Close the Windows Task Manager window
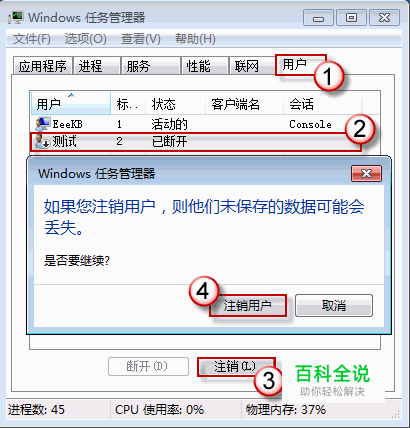The height and width of the screenshot is (428, 410). coord(384,18)
